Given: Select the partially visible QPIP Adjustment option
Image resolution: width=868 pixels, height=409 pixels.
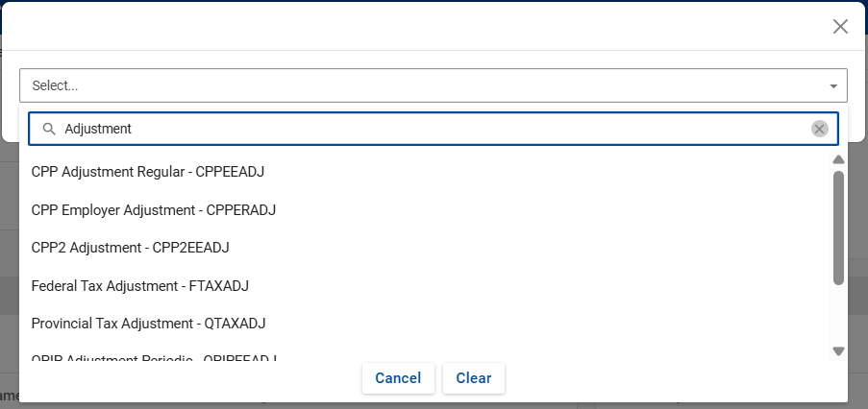Looking at the screenshot, I should (154, 358).
